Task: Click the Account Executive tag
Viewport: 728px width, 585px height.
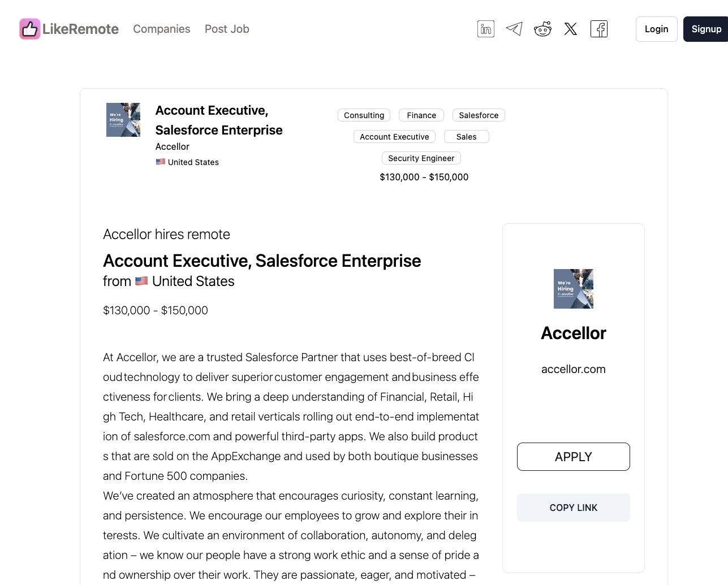Action: pyautogui.click(x=394, y=137)
